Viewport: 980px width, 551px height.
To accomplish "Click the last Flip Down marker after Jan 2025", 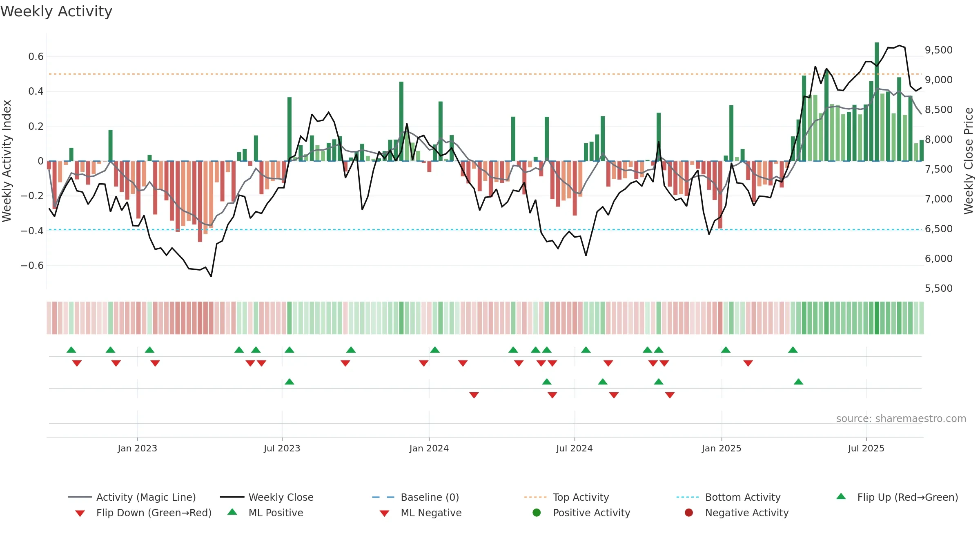I will (x=748, y=363).
